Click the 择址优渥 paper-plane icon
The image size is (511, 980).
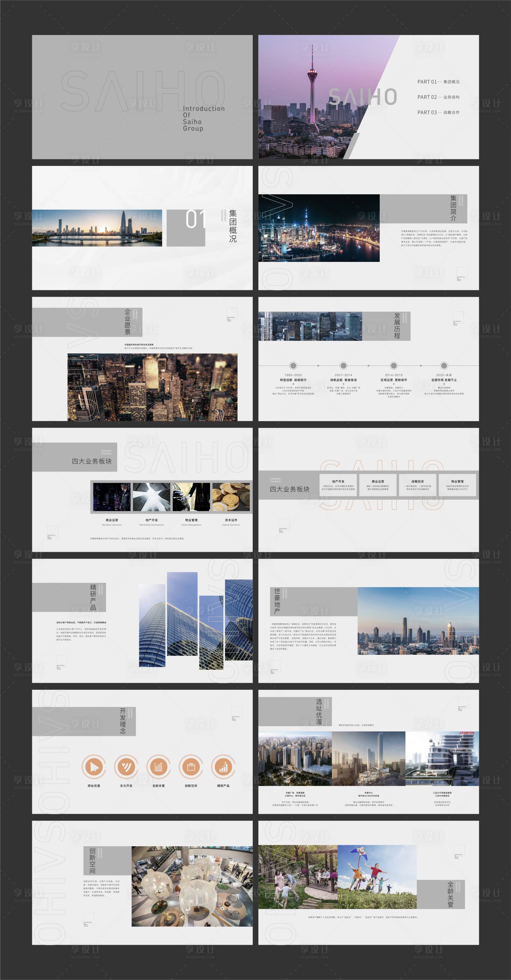click(93, 766)
